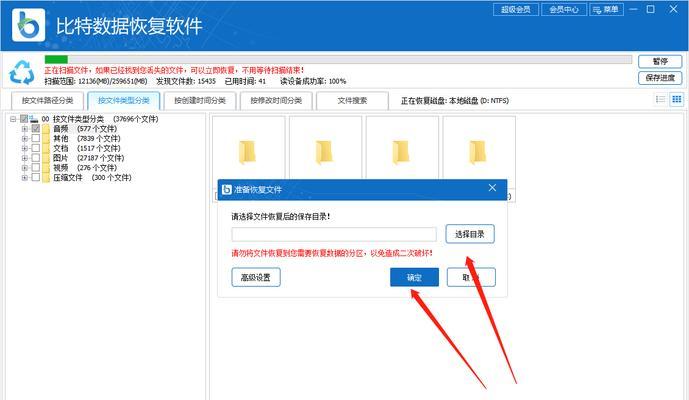Open the 超级会员 button
Screen dimensions: 689x400
coord(516,10)
